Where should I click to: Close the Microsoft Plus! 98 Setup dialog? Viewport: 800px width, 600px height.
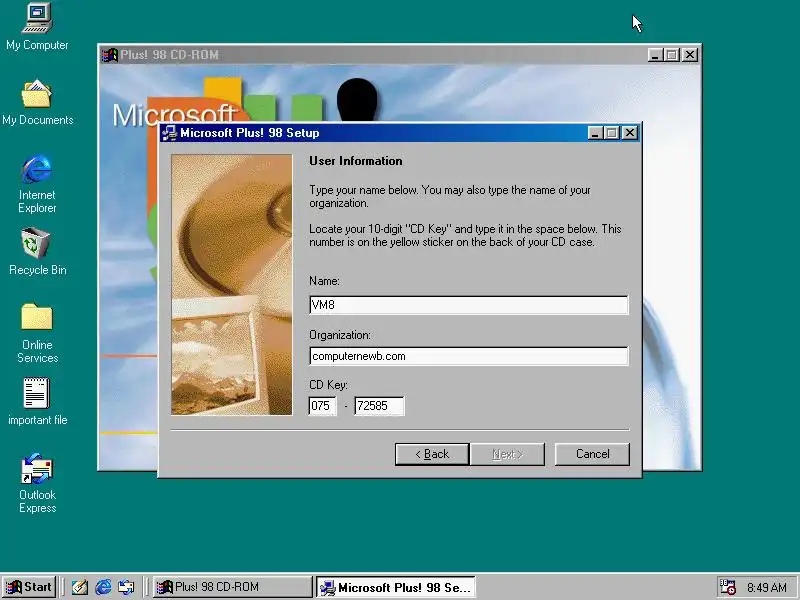[x=630, y=133]
